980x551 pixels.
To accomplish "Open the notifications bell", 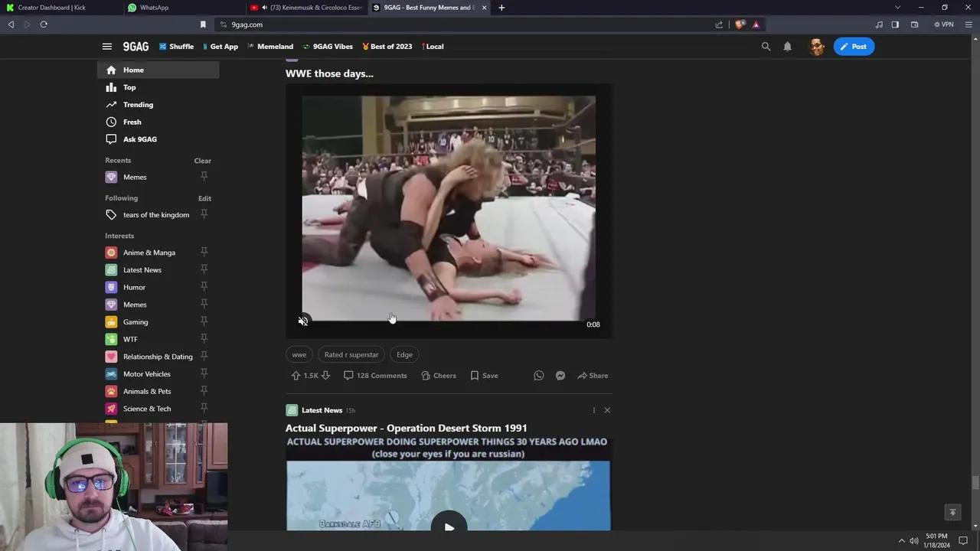I will [787, 47].
